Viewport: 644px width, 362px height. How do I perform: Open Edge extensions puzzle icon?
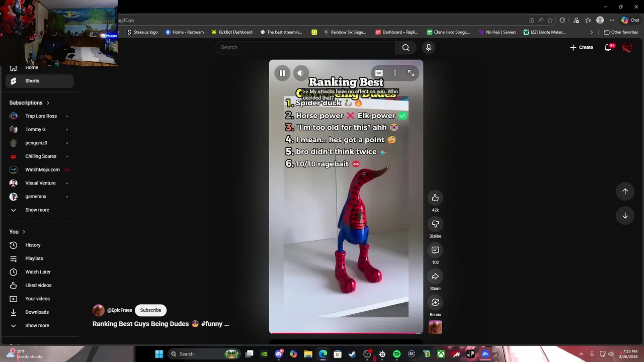click(562, 20)
